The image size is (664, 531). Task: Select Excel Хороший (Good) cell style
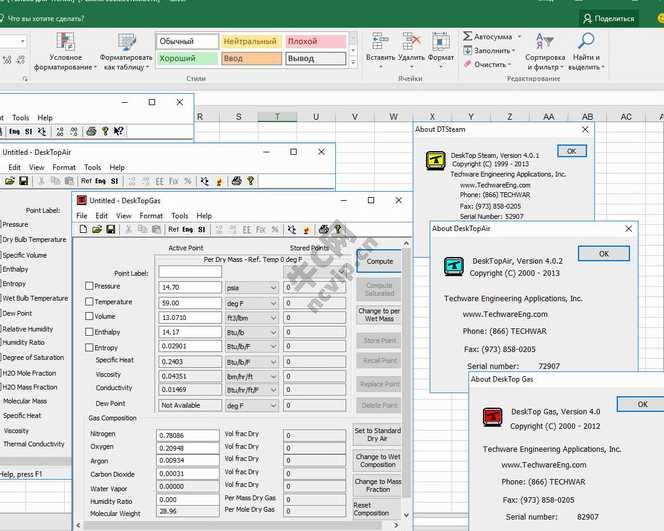coord(188,58)
